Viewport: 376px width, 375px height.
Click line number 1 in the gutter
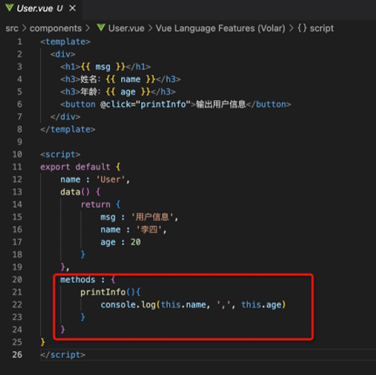point(20,42)
